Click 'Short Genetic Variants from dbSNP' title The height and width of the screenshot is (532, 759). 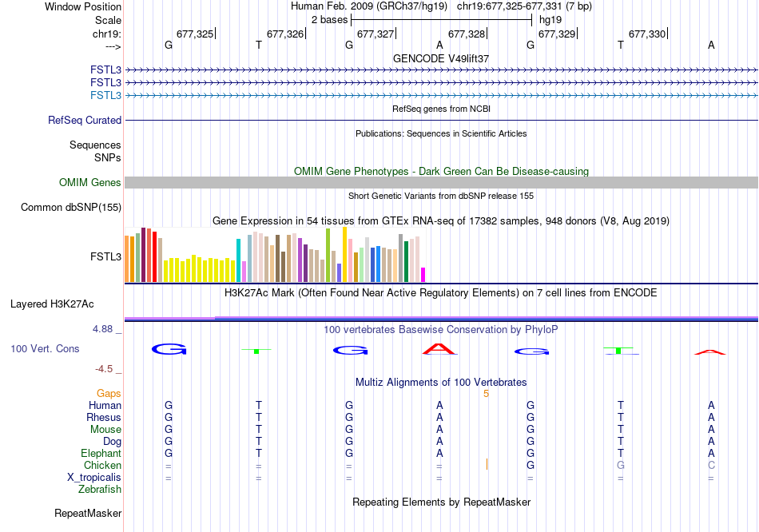[441, 196]
